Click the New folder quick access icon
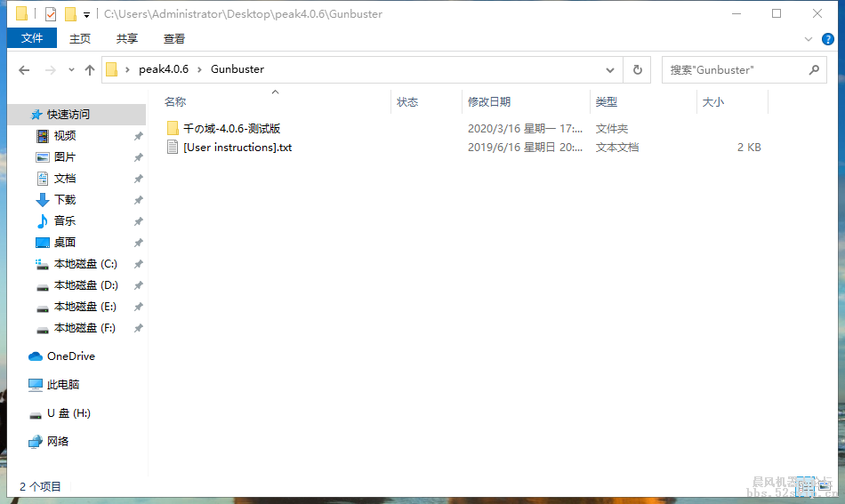 (70, 14)
